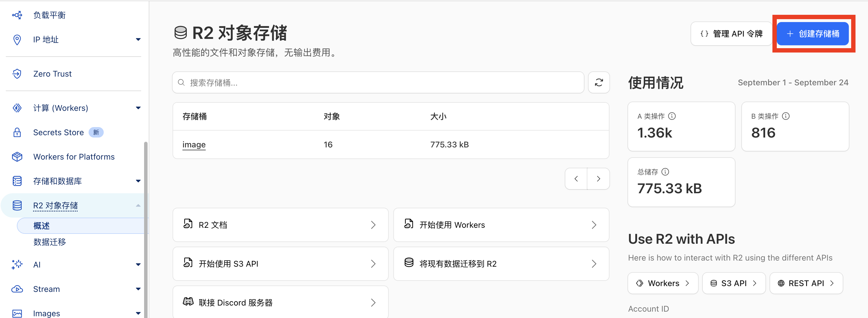
Task: Open the Workers API button
Action: tap(663, 283)
